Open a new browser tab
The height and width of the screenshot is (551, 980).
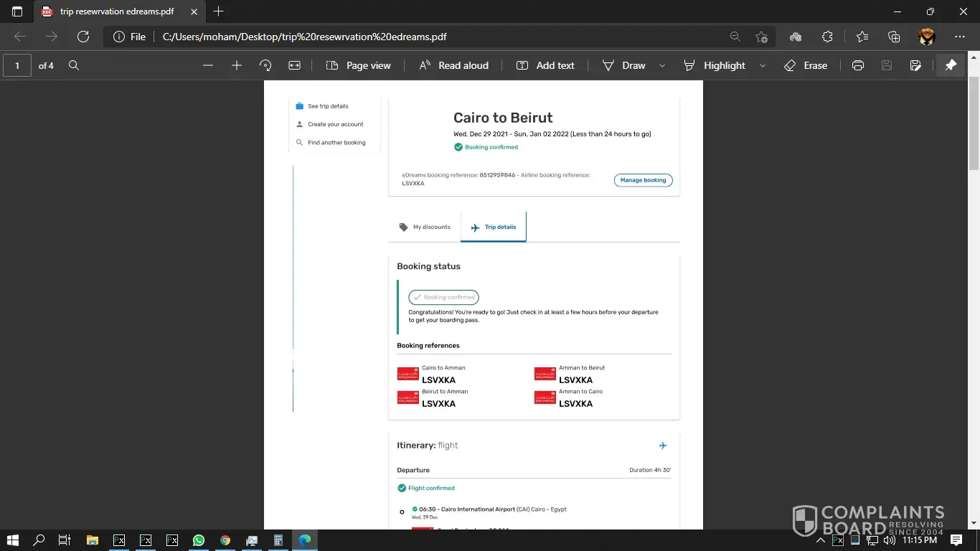[219, 11]
